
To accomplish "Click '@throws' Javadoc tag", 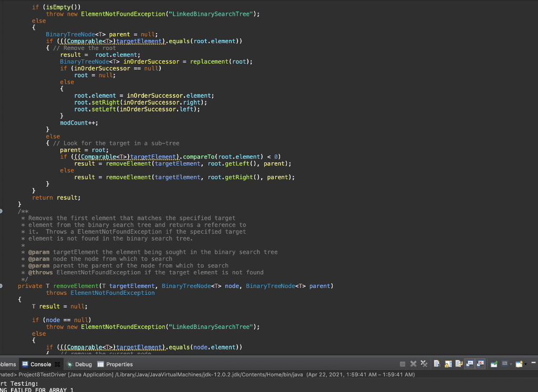I will (40, 273).
